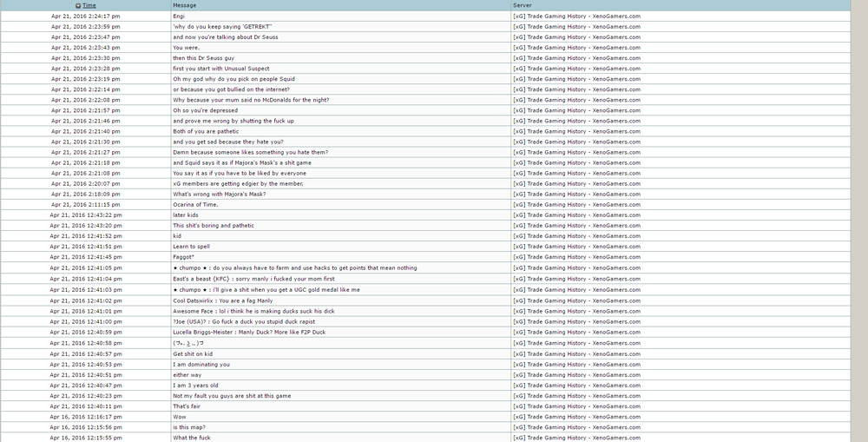
Task: Click message 'I am dominating you'
Action: click(x=201, y=365)
